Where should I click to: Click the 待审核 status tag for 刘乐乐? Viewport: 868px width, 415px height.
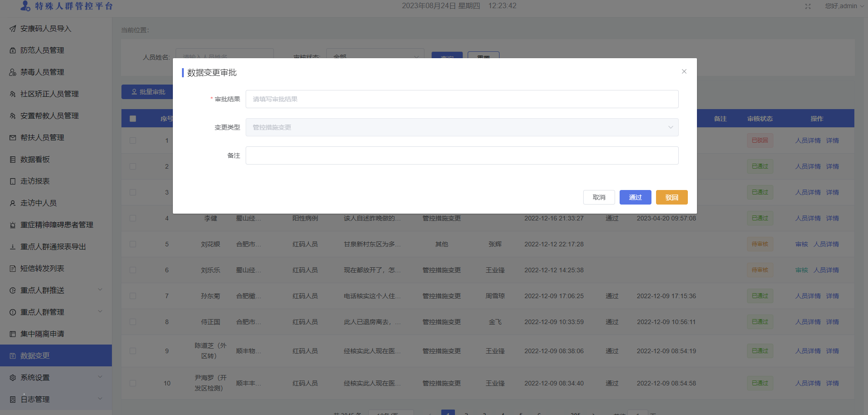(x=760, y=270)
